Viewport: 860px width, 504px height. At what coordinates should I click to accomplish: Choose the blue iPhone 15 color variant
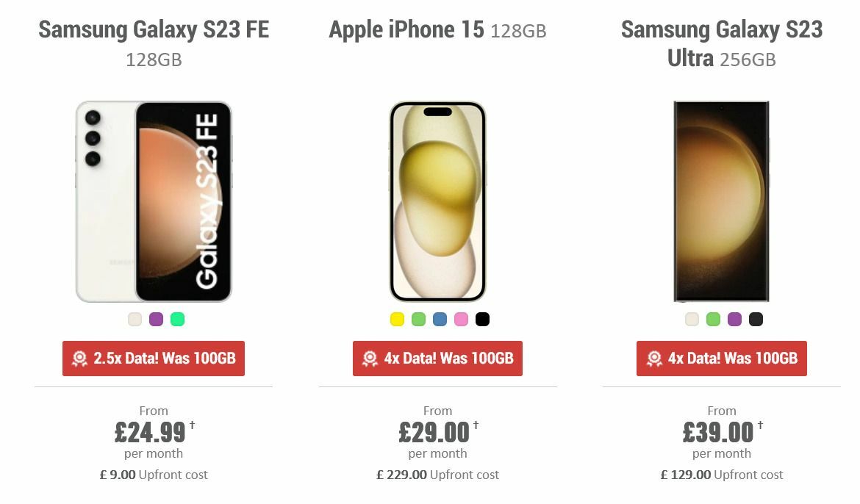coord(439,319)
